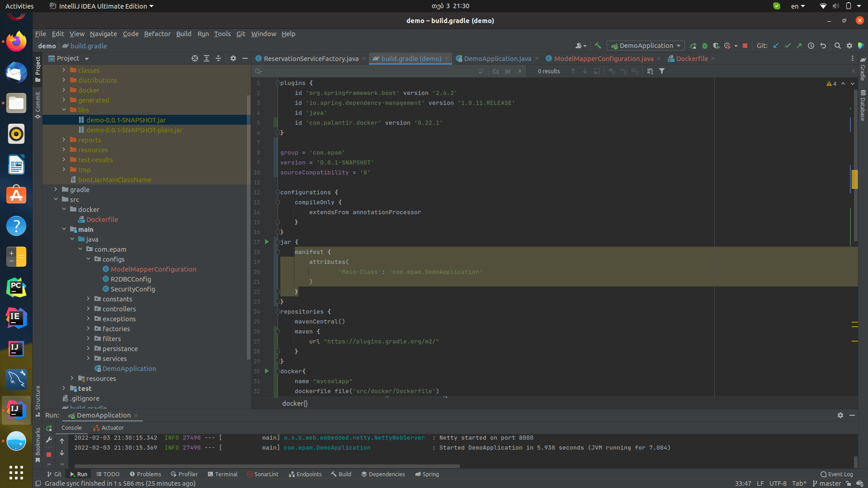Collapse the libs folder
This screenshot has width=868, height=488.
[64, 110]
